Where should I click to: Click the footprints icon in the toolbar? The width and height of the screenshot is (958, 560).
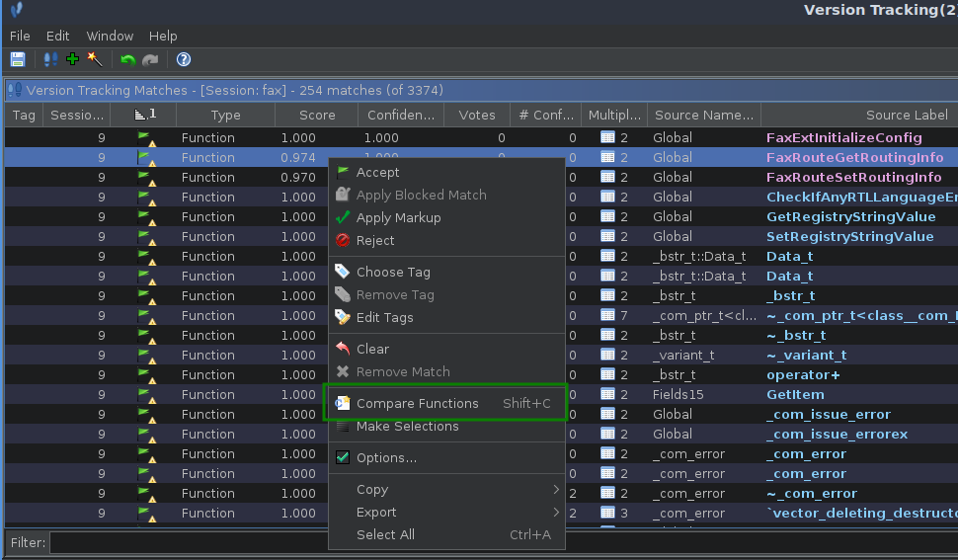[x=50, y=60]
